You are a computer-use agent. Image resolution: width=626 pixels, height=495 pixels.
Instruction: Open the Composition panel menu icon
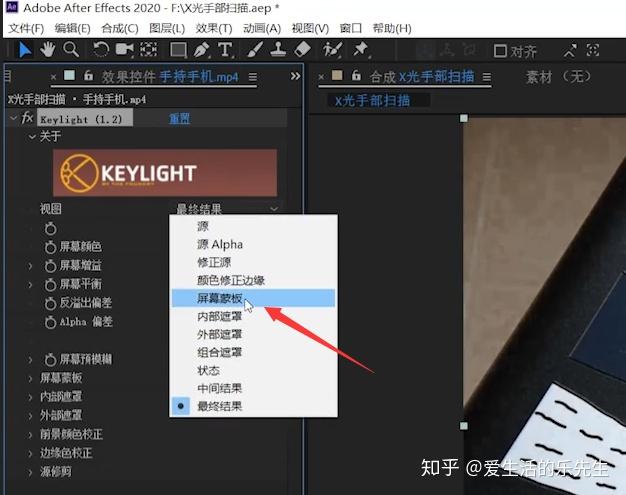point(487,76)
